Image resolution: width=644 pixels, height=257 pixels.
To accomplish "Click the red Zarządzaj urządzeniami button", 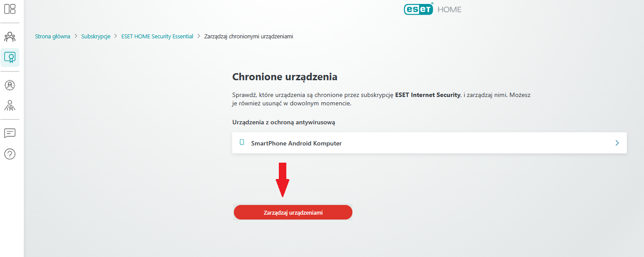I will tap(293, 212).
